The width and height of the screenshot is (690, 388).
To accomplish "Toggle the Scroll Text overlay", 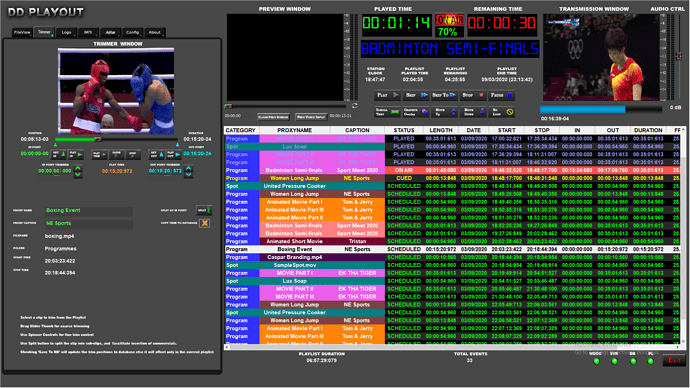I will coord(388,112).
